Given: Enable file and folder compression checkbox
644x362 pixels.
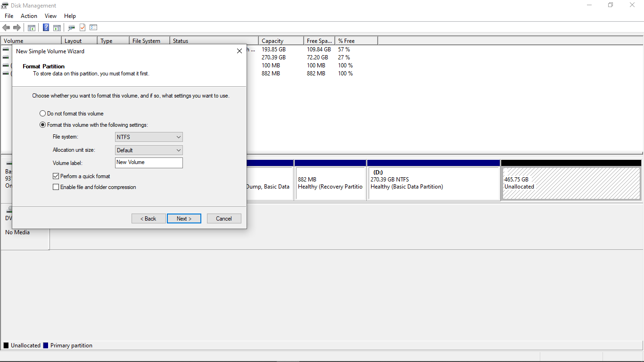Looking at the screenshot, I should coord(56,187).
